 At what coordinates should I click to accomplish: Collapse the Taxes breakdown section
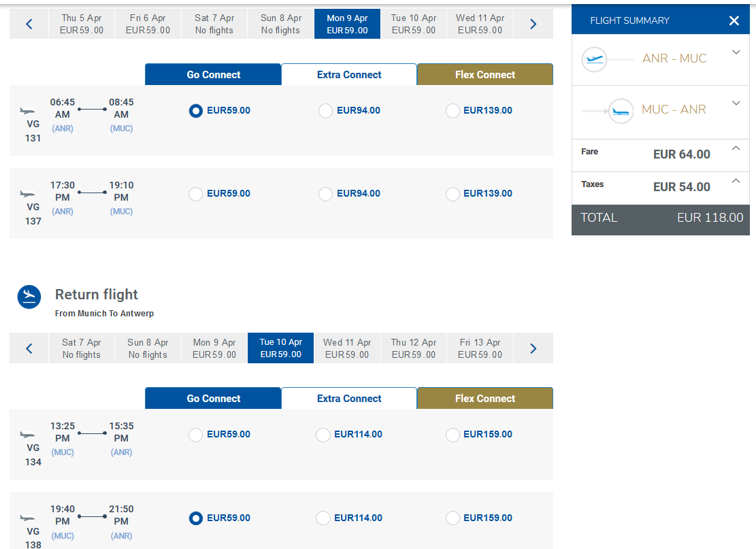736,181
